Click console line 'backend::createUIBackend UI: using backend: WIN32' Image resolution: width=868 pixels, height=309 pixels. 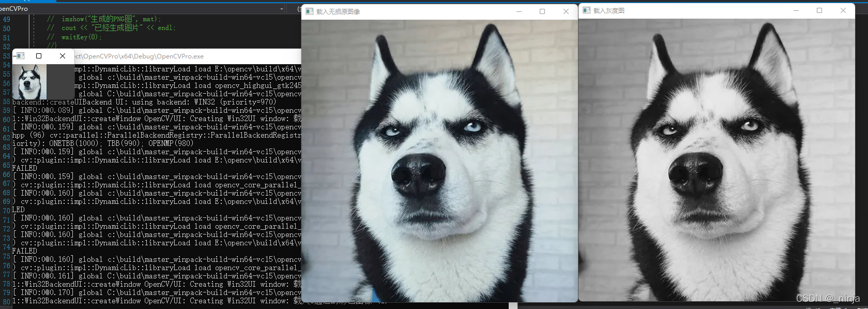[144, 102]
